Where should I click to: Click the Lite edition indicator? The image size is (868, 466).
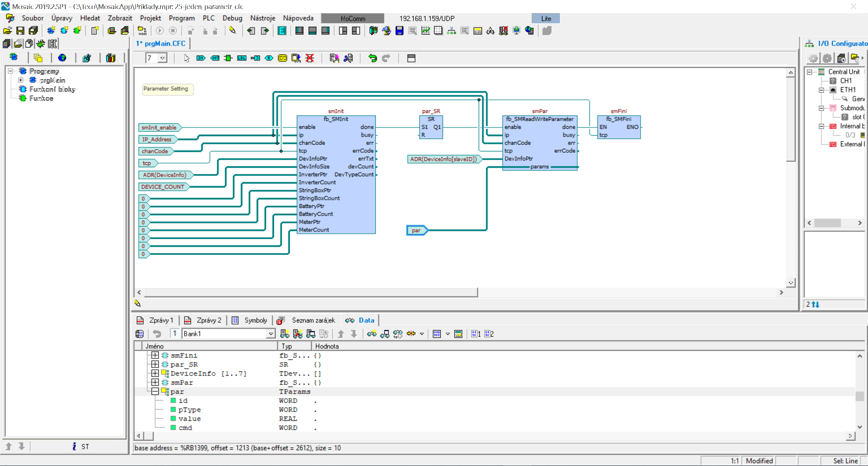pos(546,19)
